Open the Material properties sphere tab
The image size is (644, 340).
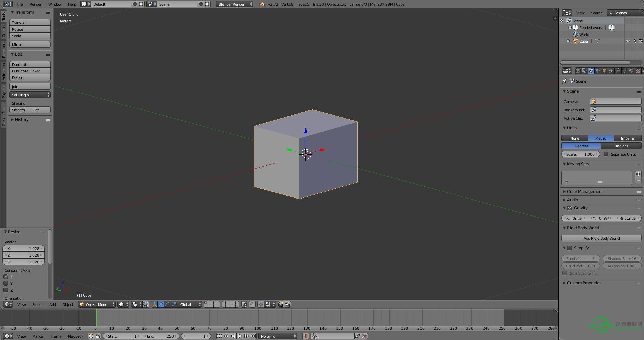631,71
